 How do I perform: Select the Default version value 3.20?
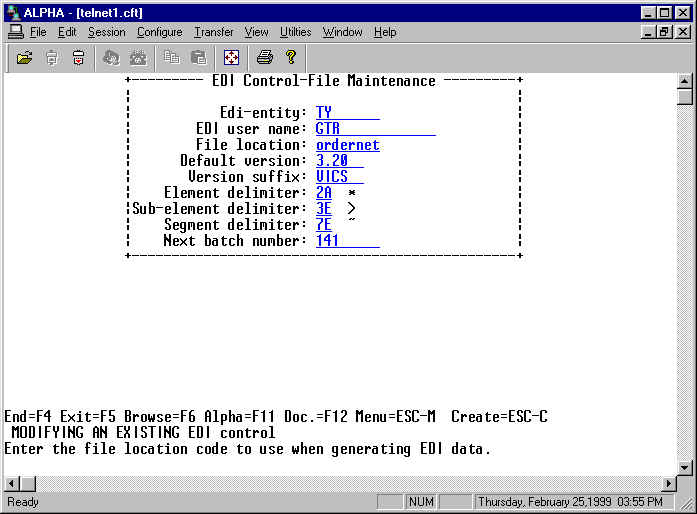click(x=332, y=161)
